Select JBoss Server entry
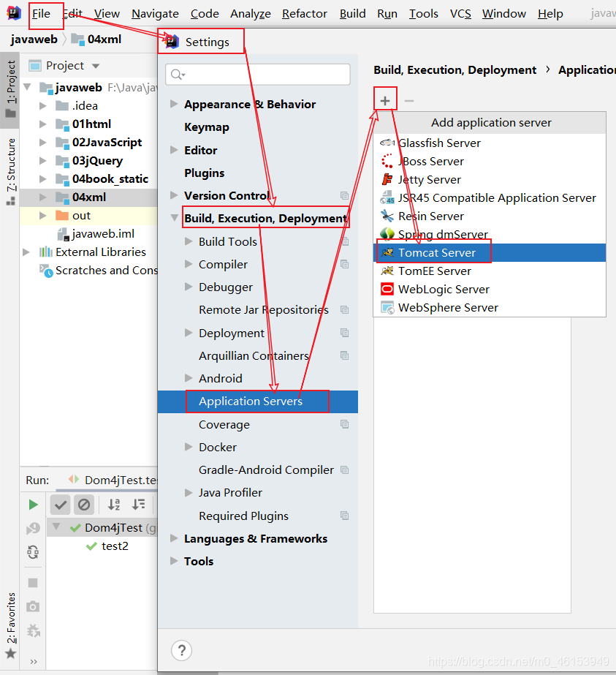This screenshot has height=675, width=616. (490, 162)
